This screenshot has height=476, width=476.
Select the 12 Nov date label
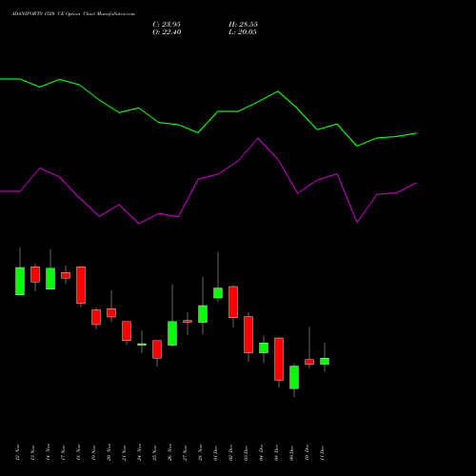pos(17,452)
